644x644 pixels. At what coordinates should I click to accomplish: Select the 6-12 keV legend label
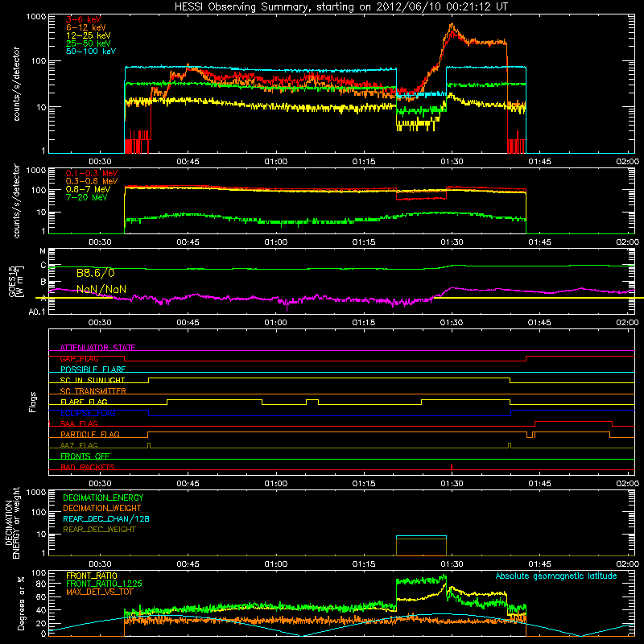tap(86, 27)
